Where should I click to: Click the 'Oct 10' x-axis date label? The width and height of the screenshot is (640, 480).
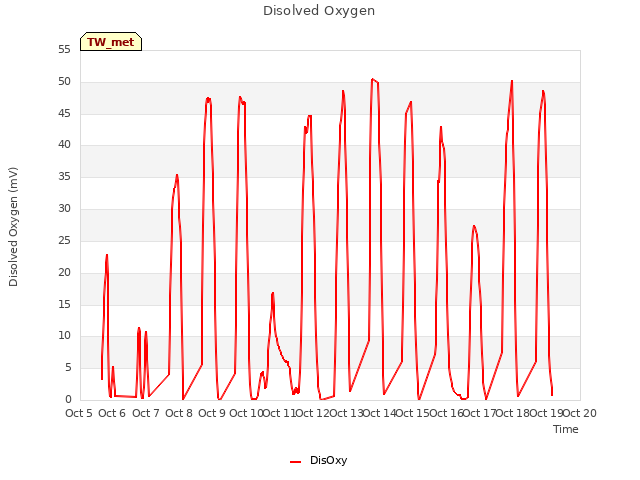tap(246, 413)
